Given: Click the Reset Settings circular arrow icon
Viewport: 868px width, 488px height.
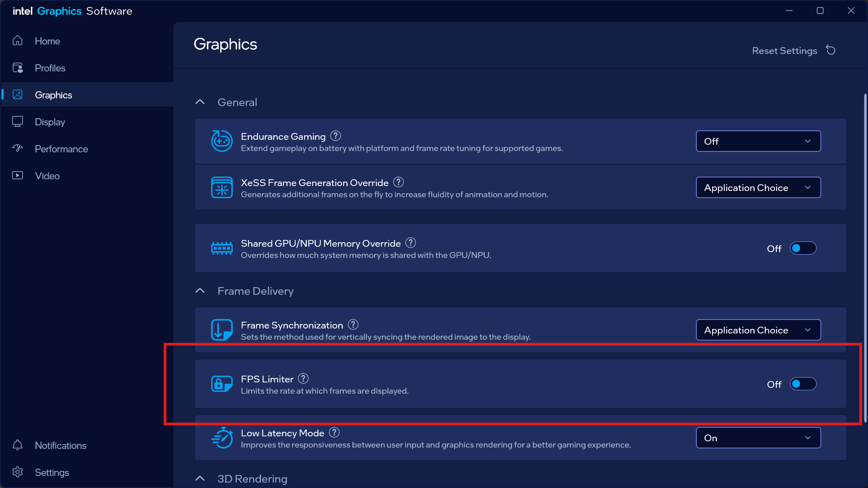Looking at the screenshot, I should click(831, 50).
